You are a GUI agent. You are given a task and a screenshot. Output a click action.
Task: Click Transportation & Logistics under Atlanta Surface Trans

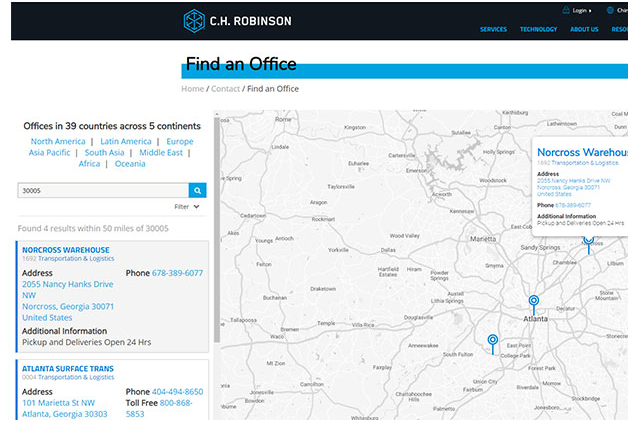pyautogui.click(x=76, y=378)
